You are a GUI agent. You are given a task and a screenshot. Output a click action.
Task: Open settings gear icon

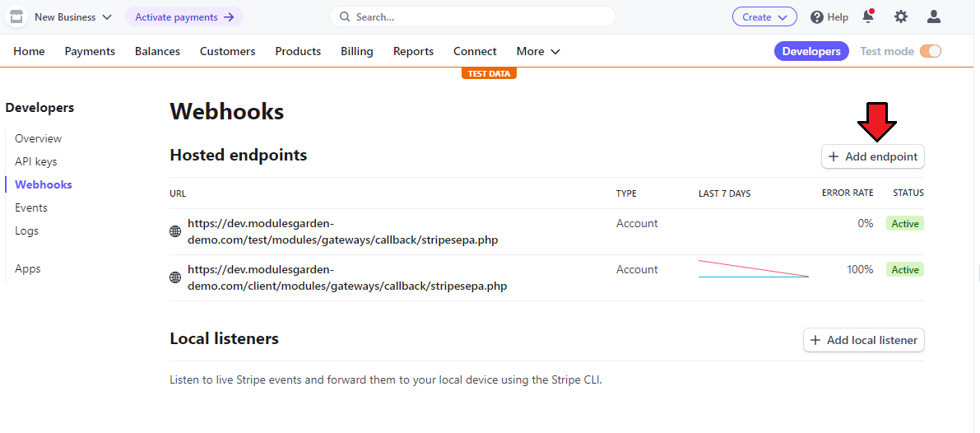point(901,16)
